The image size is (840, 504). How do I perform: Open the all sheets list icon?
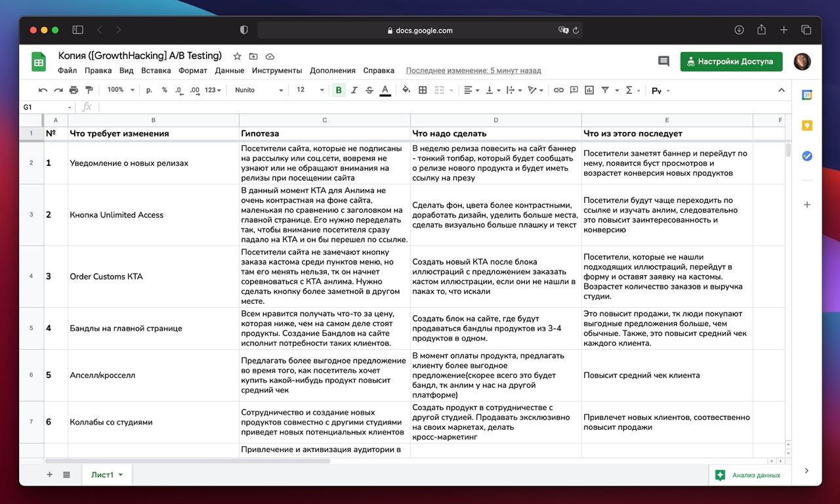[66, 474]
